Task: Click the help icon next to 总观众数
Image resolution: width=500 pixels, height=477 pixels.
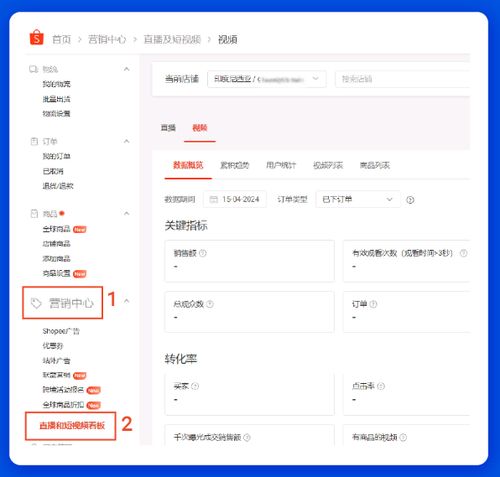Action: (x=210, y=304)
